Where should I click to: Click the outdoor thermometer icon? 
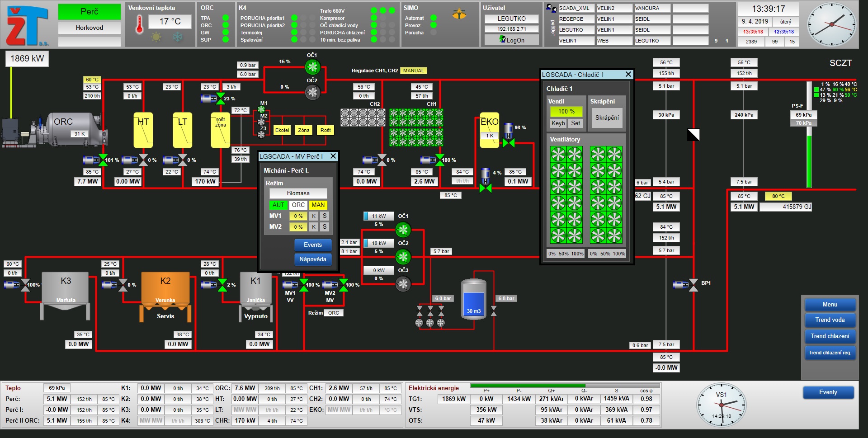(139, 25)
